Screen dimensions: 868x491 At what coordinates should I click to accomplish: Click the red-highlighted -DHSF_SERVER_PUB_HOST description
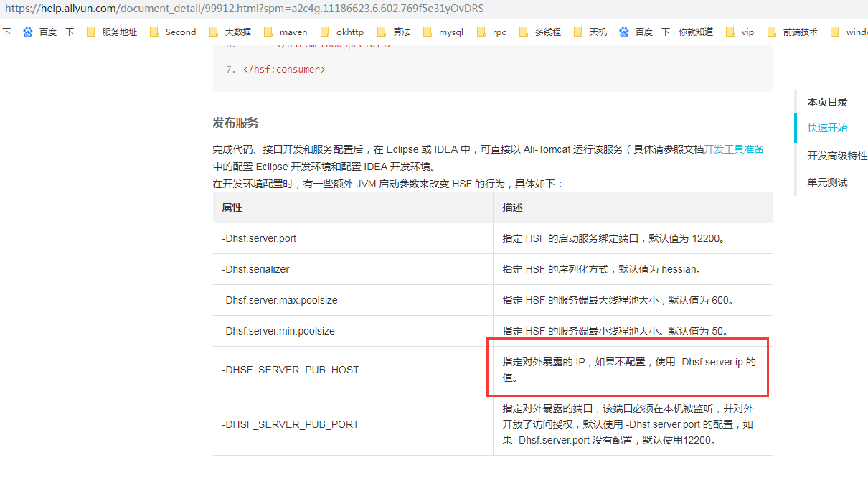[x=628, y=369]
